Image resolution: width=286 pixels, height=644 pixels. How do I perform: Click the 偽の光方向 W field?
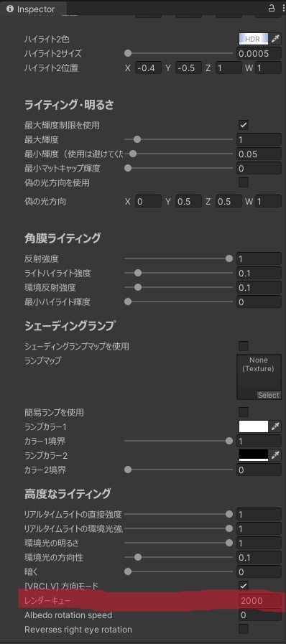point(268,201)
